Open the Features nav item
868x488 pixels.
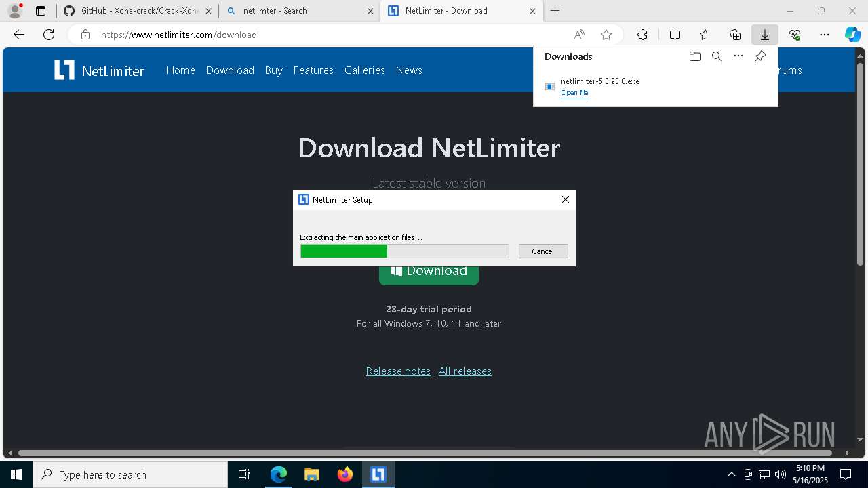313,70
